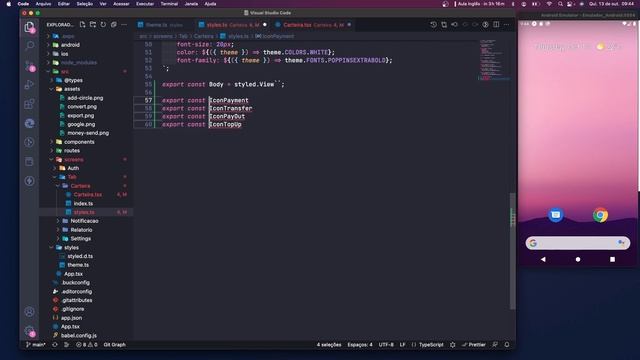
Task: Click the sync changes icon in status bar
Action: pyautogui.click(x=55, y=345)
